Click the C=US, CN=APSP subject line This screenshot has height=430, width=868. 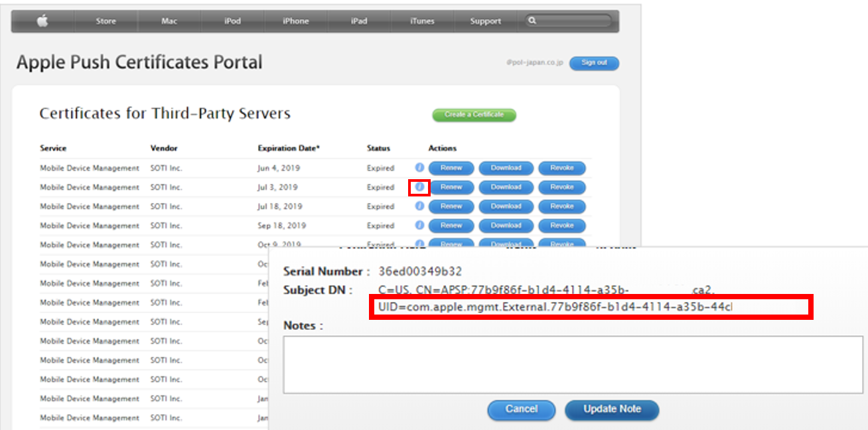(x=545, y=290)
